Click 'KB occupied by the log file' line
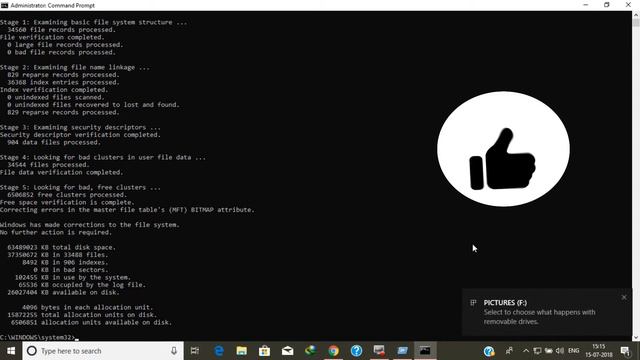This screenshot has width=640, height=360. (x=82, y=285)
